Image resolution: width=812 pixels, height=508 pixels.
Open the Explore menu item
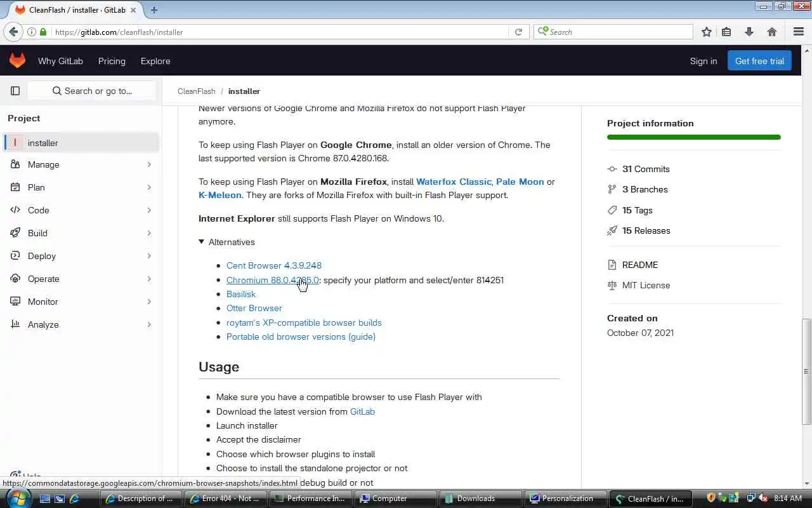pyautogui.click(x=155, y=61)
